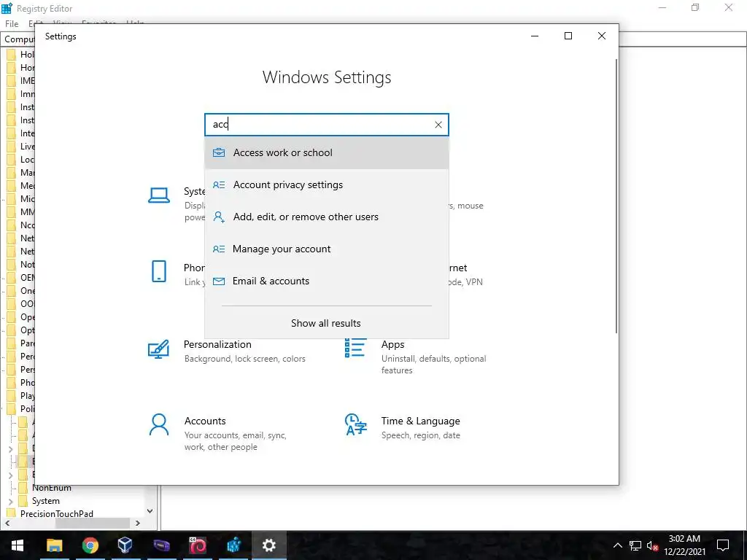This screenshot has height=560, width=747.
Task: Click the network status tray icon
Action: pyautogui.click(x=635, y=545)
